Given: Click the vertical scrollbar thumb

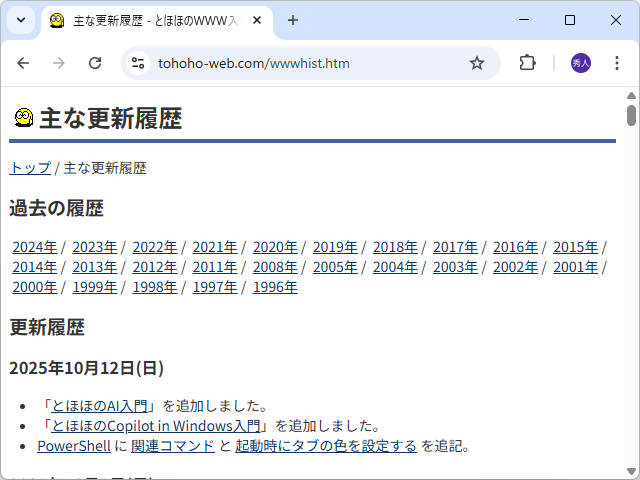Looking at the screenshot, I should click(631, 116).
